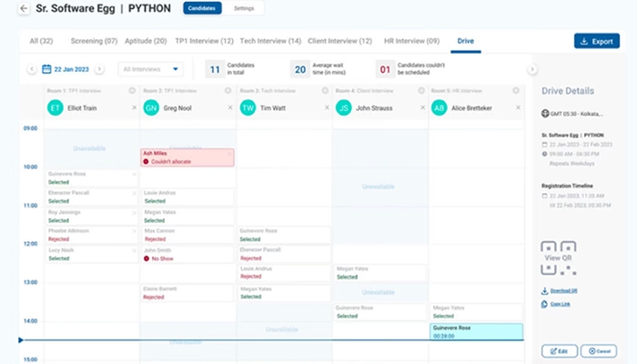The height and width of the screenshot is (364, 637).
Task: Open the calendar date picker icon
Action: [45, 69]
